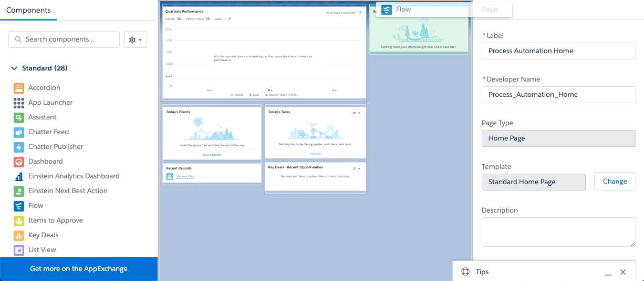The image size is (644, 281).
Task: Click Get more on the AppExchange
Action: click(79, 269)
